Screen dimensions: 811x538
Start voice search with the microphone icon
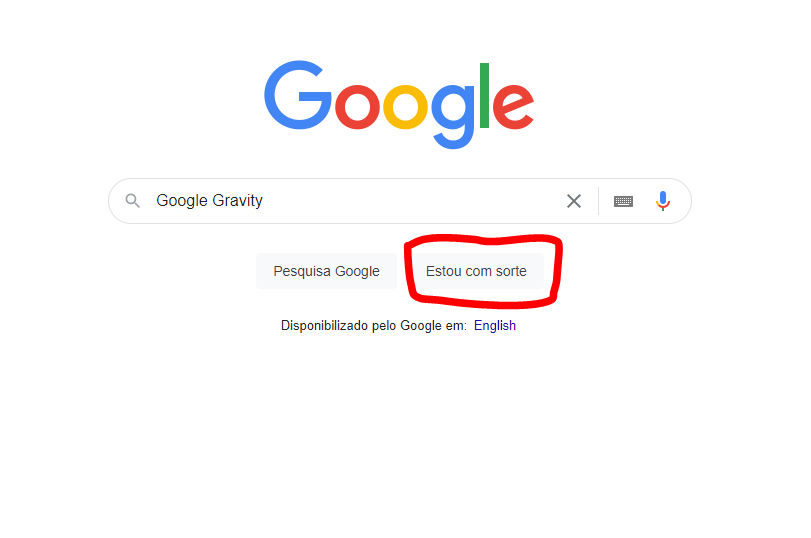point(663,201)
